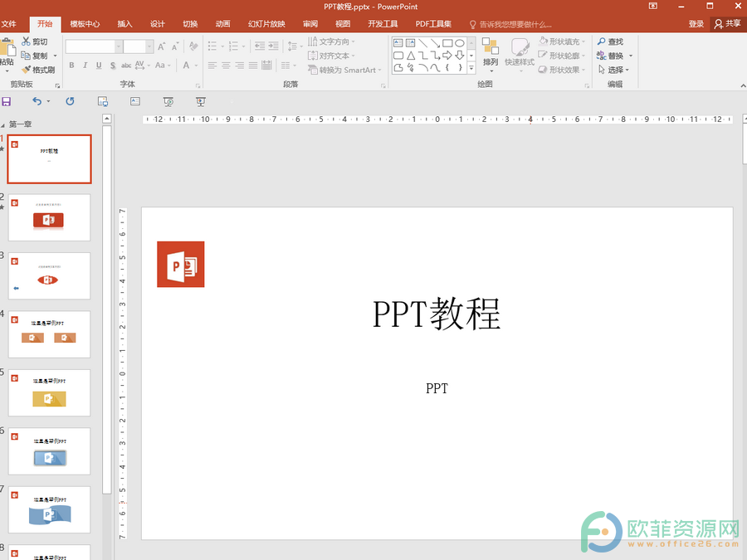Switch to the Design (设计) tab
747x560 pixels.
coord(157,24)
